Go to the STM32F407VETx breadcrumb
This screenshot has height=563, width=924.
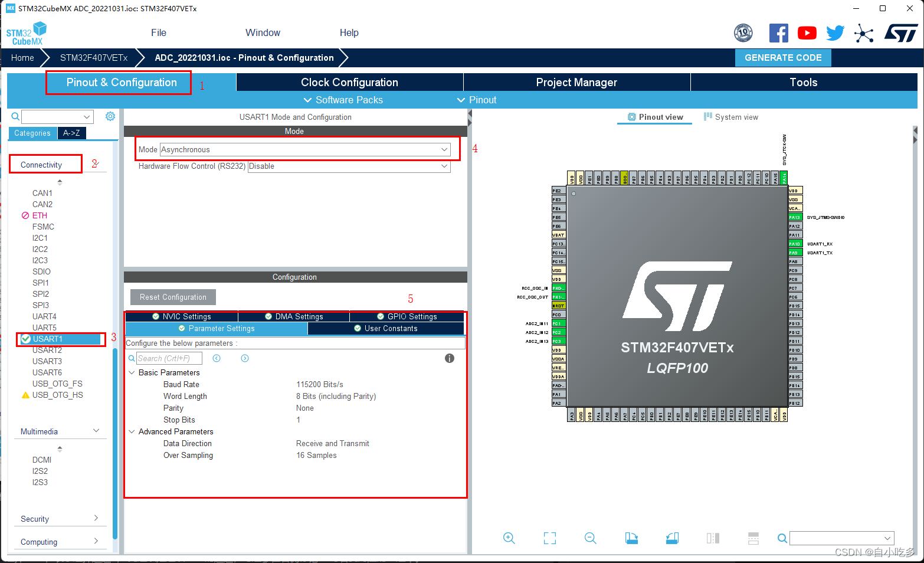(94, 58)
